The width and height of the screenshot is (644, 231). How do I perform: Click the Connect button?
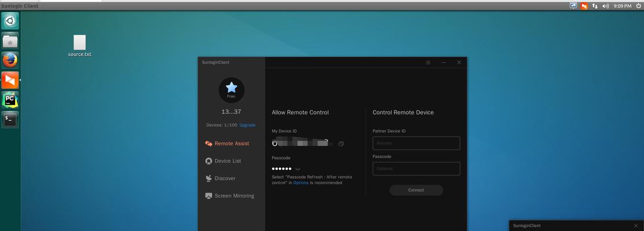coord(416,190)
